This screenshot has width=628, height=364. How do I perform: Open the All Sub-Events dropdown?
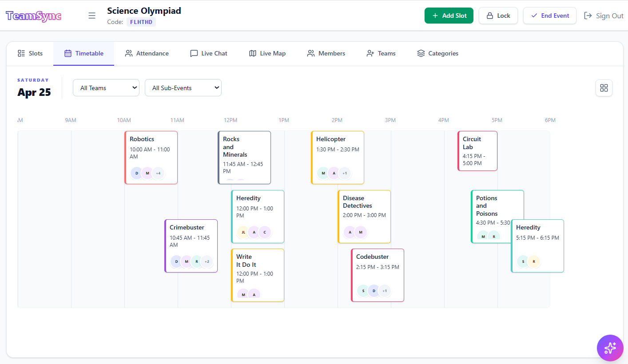pos(183,88)
